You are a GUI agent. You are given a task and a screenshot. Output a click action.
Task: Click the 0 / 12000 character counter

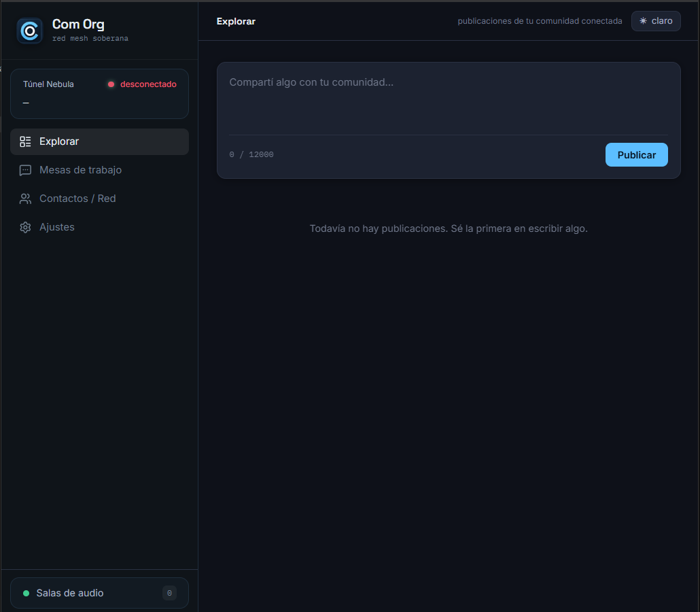pyautogui.click(x=251, y=154)
